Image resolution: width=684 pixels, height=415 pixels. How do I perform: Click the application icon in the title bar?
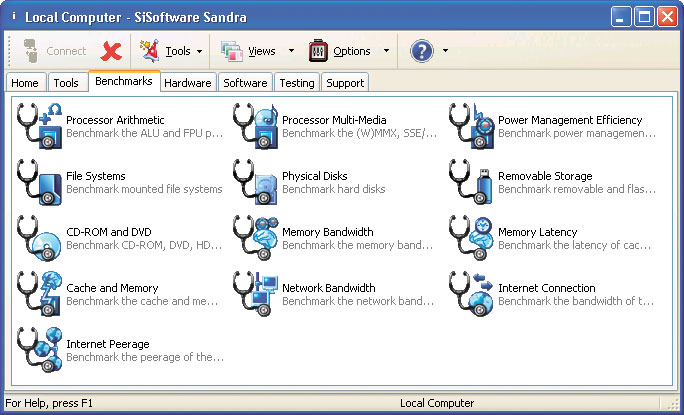click(14, 17)
